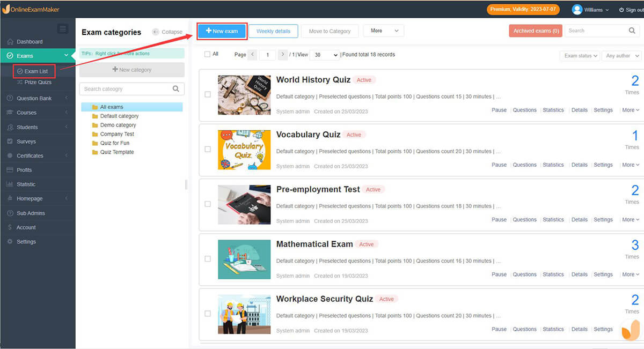Open the floating chat assistant icon
Viewport: 644px width, 349px height.
[x=630, y=331]
